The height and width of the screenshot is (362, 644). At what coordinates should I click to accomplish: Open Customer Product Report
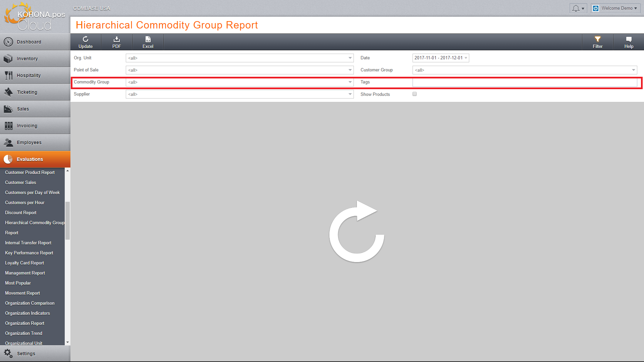coord(30,172)
